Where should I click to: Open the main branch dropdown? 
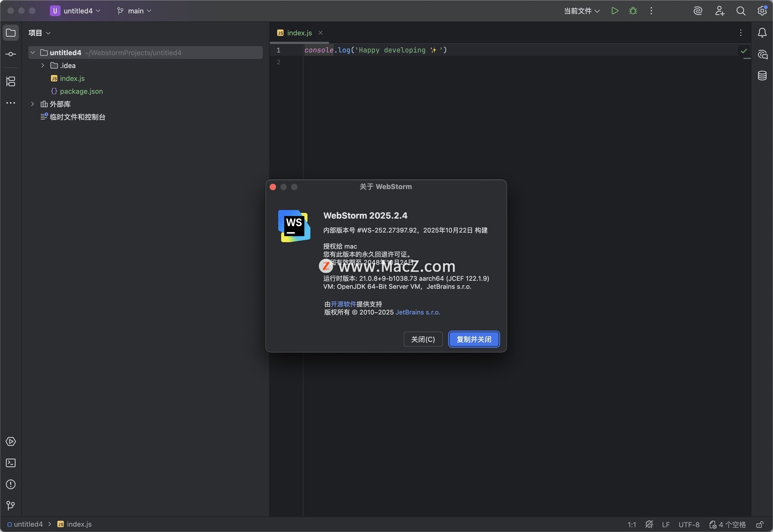click(x=134, y=11)
